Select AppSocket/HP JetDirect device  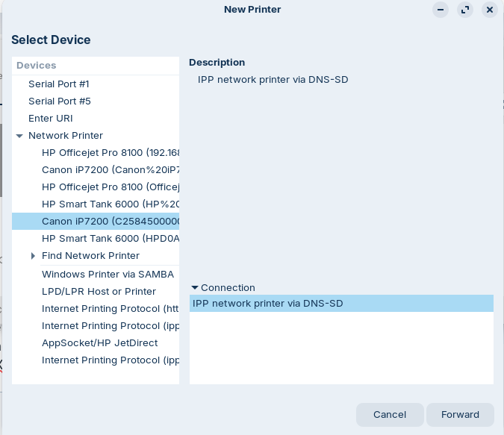coord(99,343)
